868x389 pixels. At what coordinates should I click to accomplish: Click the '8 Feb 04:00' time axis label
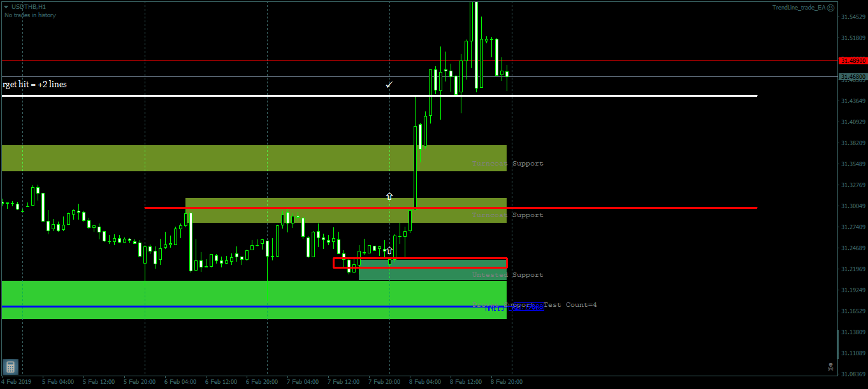click(x=425, y=381)
